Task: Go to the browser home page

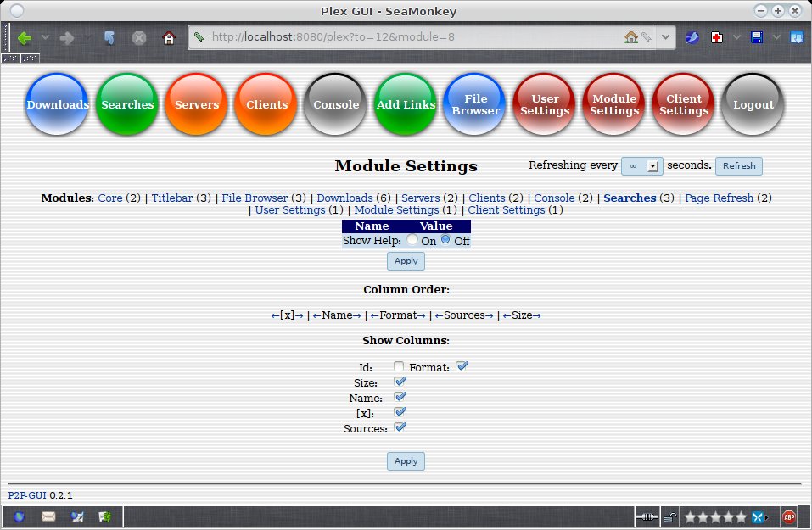Action: coord(169,38)
